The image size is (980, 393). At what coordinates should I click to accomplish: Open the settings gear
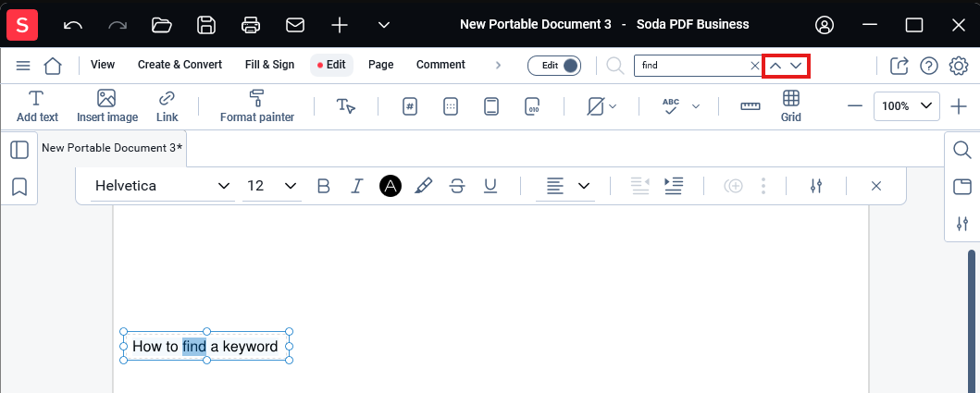(x=958, y=66)
